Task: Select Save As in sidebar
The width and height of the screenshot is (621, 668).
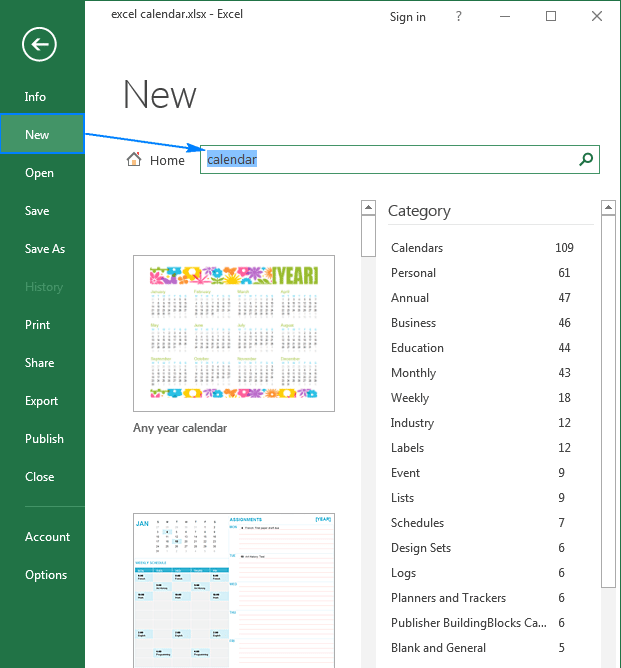Action: (x=45, y=249)
